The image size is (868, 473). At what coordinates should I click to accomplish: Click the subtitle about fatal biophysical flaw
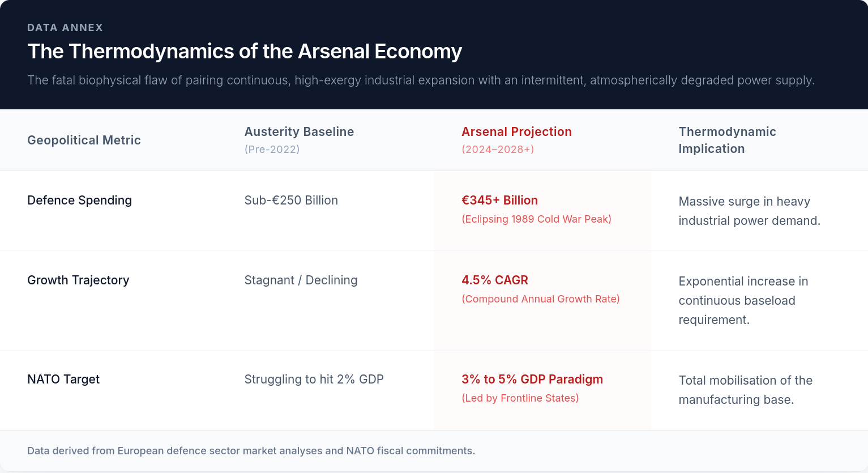421,80
